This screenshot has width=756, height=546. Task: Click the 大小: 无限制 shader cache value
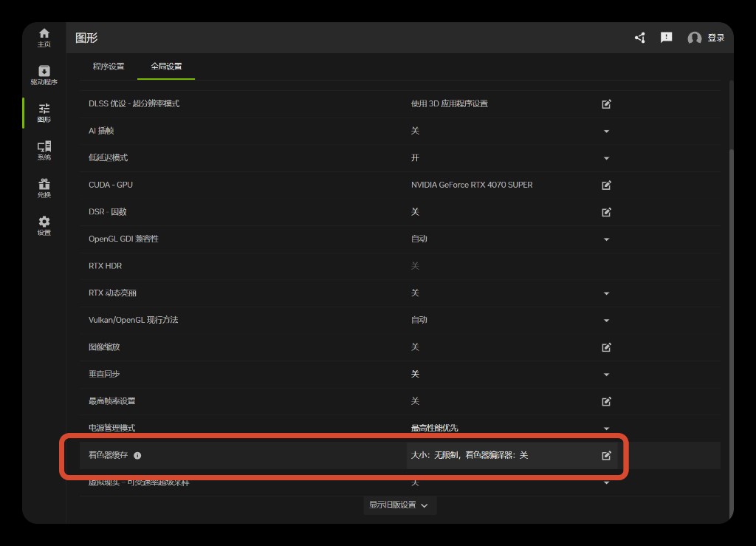[469, 455]
